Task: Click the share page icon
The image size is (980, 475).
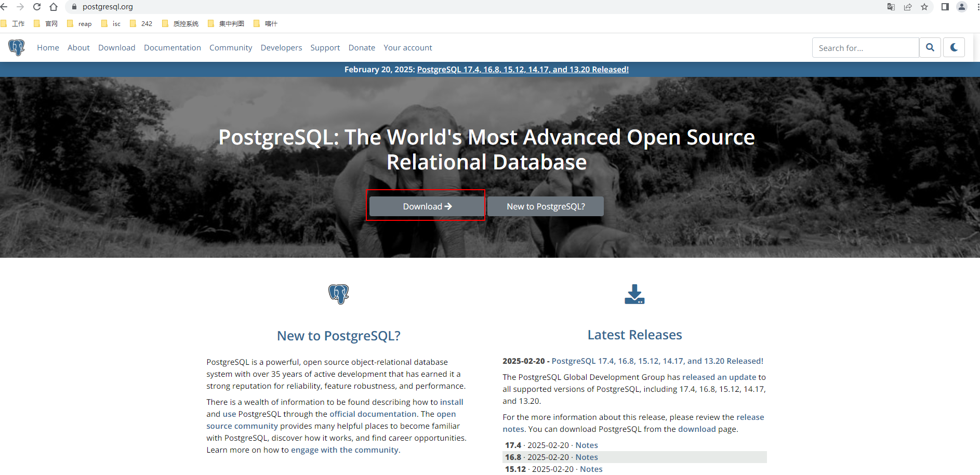Action: click(908, 7)
